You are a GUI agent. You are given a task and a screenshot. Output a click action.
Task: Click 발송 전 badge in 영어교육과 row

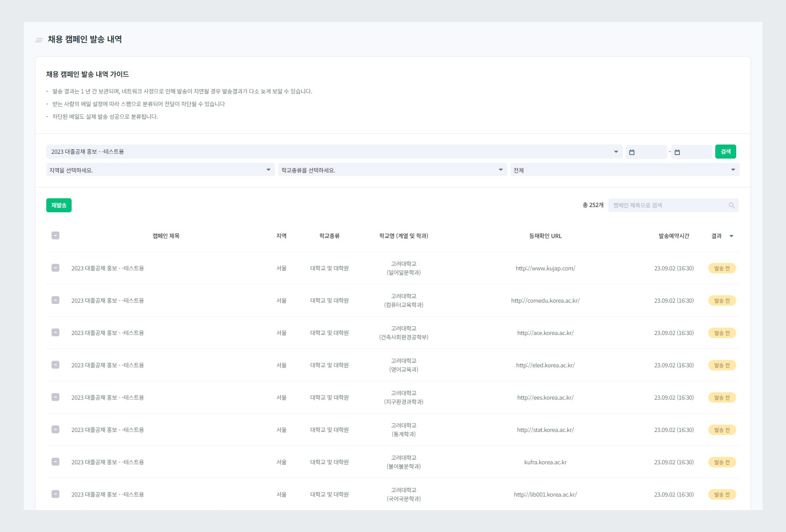pos(722,365)
